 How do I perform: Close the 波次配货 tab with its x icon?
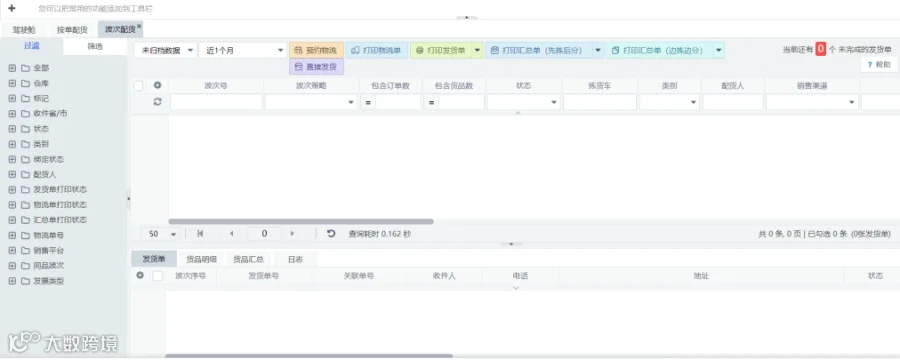[139, 26]
